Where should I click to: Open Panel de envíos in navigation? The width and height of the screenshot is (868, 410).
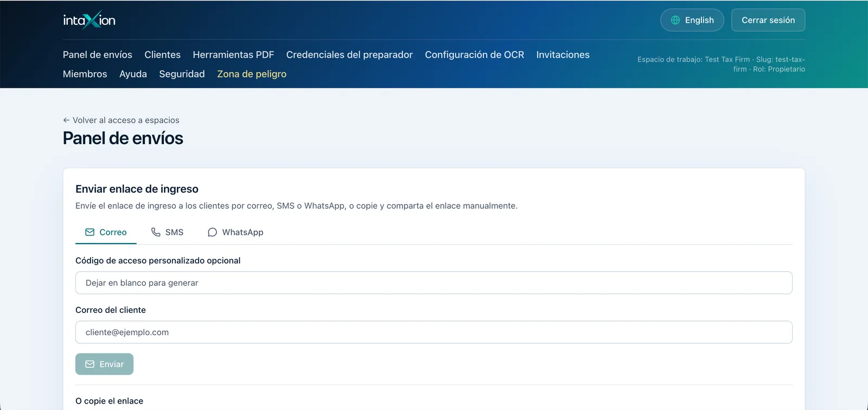(x=98, y=55)
